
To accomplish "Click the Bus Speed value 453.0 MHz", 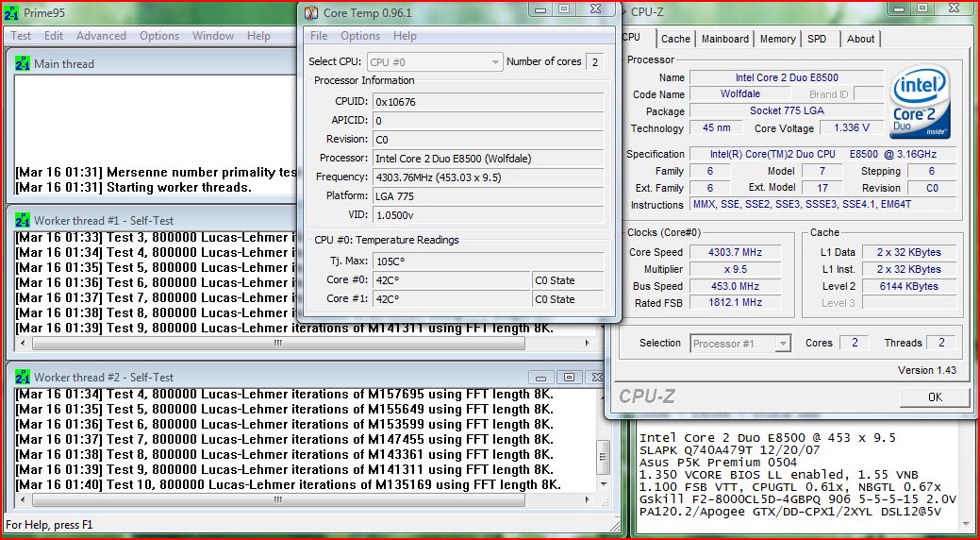I will coord(735,286).
